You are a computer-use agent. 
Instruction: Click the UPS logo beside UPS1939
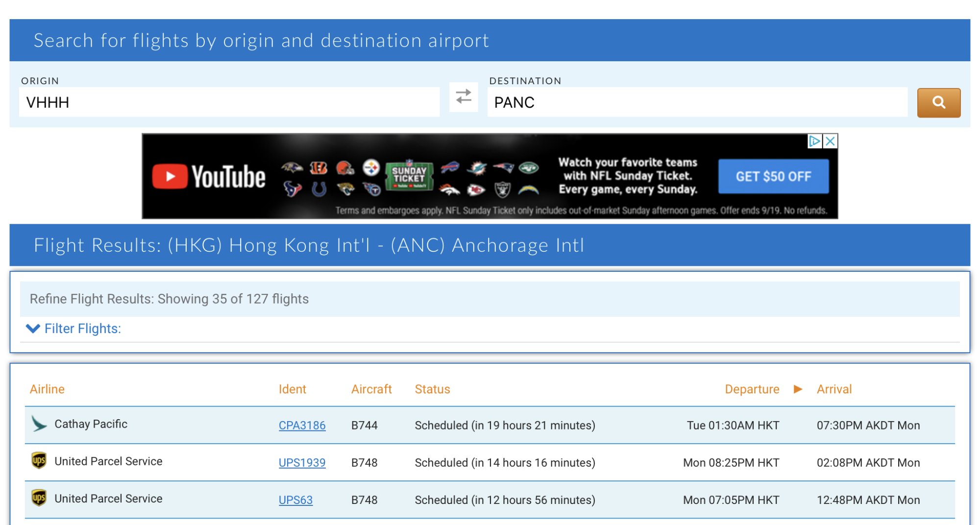(39, 461)
